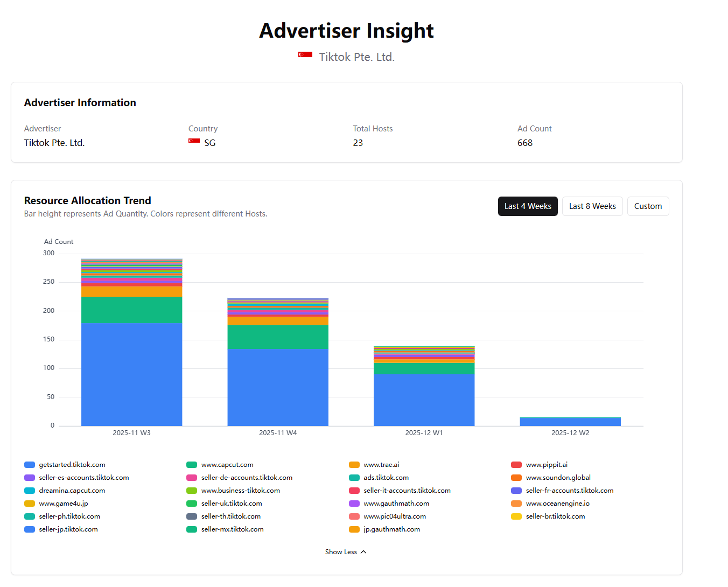Click the green www.capcut.com legend swatch
The width and height of the screenshot is (728, 587).
click(192, 465)
